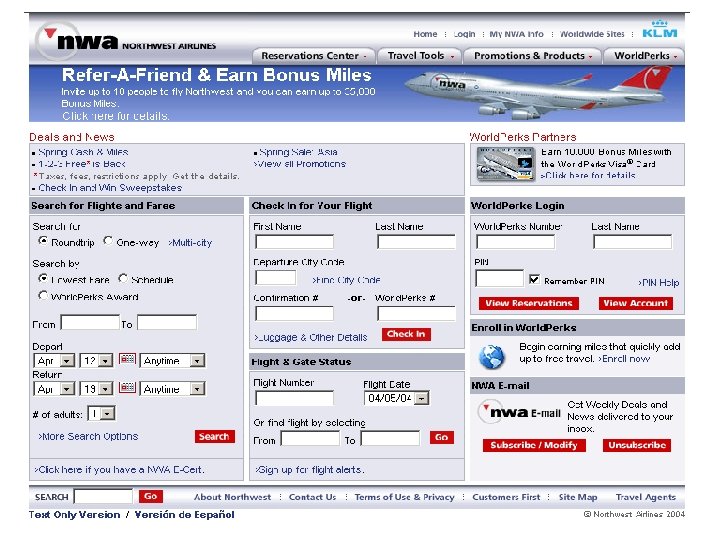720x540 pixels.
Task: Open Worldwide Sites link
Action: point(592,34)
